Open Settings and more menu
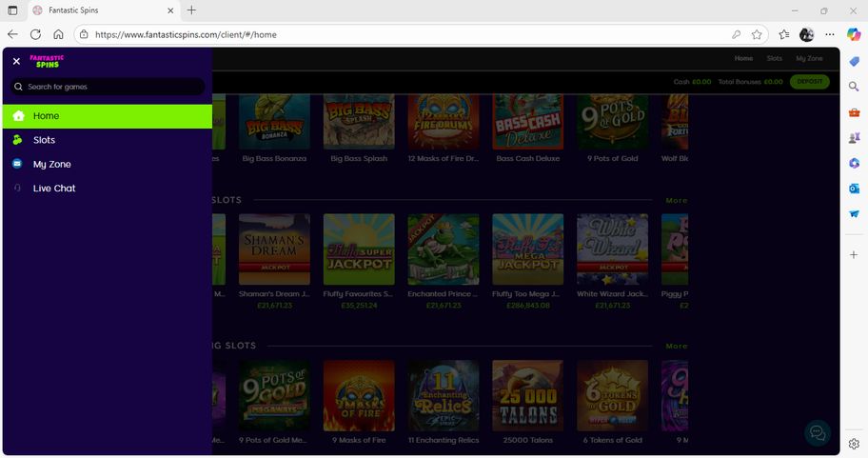This screenshot has height=458, width=868. pyautogui.click(x=829, y=34)
